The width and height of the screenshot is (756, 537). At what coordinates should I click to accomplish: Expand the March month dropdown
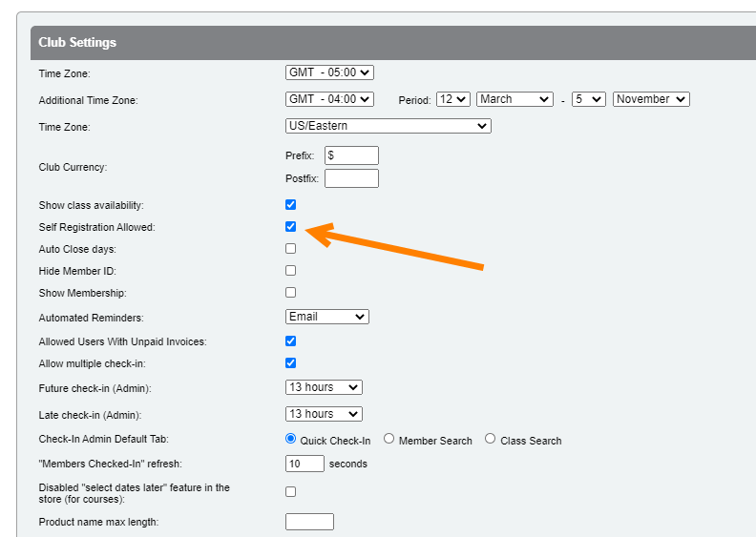[x=514, y=99]
